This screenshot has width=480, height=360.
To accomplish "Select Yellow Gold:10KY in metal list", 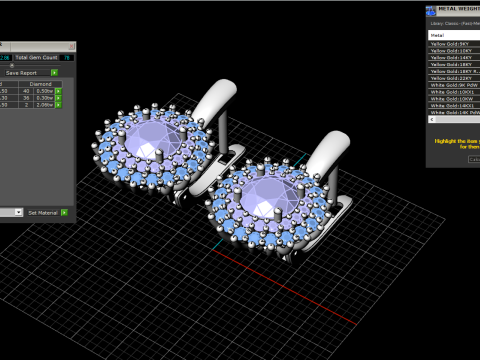I will (454, 51).
